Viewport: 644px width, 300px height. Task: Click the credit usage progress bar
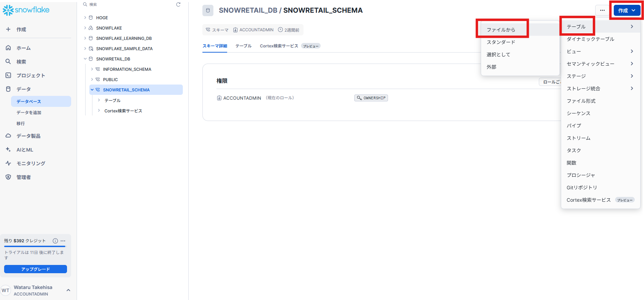(35, 246)
